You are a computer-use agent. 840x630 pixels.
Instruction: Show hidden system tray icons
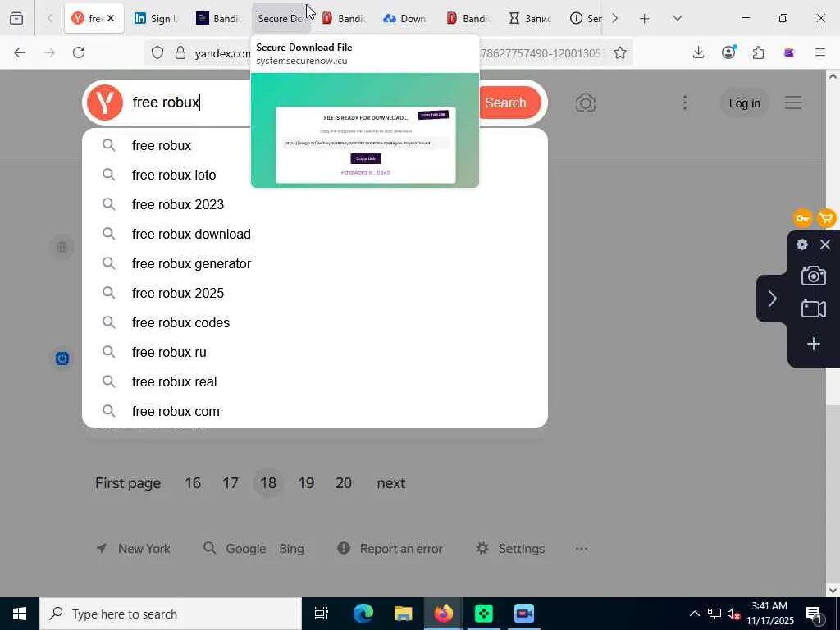[x=694, y=614]
